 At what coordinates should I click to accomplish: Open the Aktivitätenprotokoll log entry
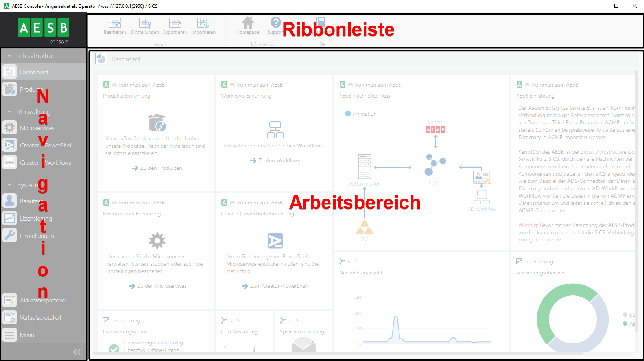(x=44, y=300)
